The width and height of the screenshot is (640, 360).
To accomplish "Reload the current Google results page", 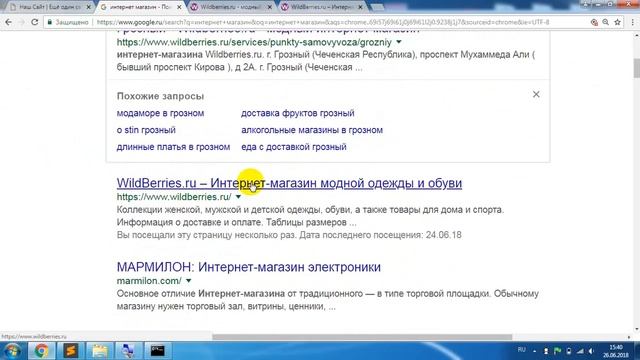I will click(35, 22).
